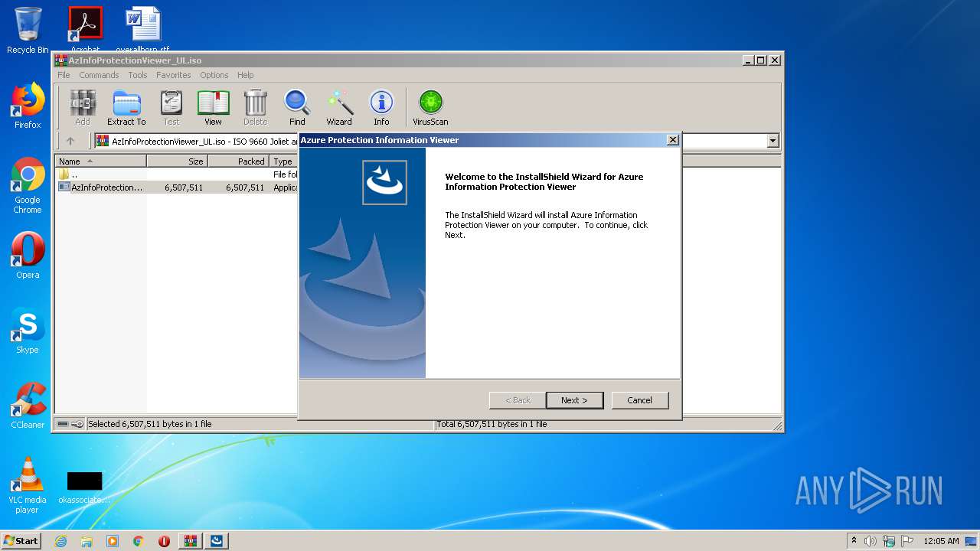Go up one folder level in WinRAR
Image resolution: width=980 pixels, height=551 pixels.
70,141
